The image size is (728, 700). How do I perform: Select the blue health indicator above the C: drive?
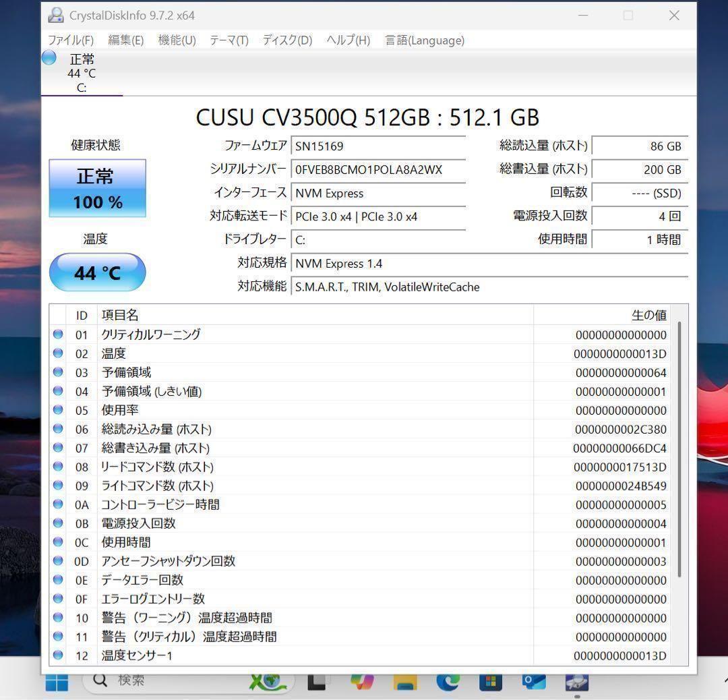coord(49,58)
